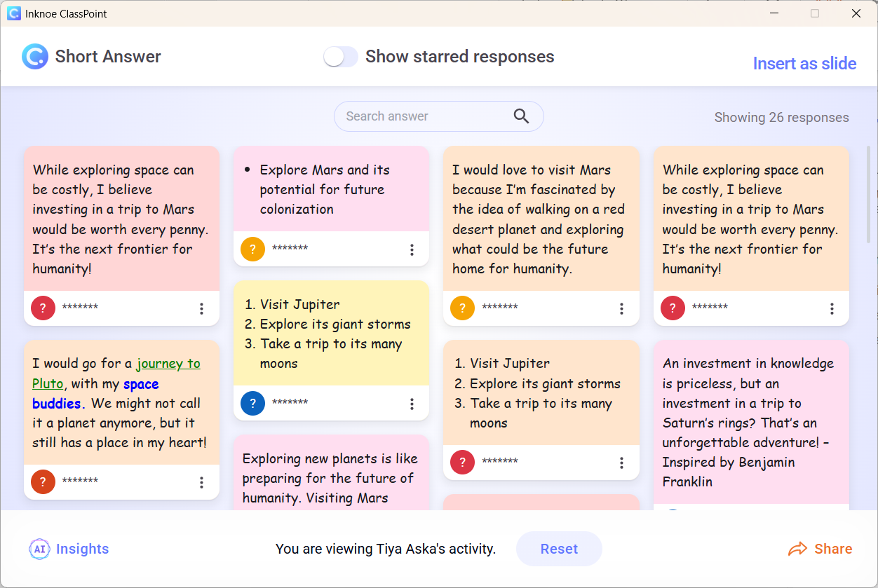Click the vertical scrollbar on the right

pyautogui.click(x=870, y=195)
